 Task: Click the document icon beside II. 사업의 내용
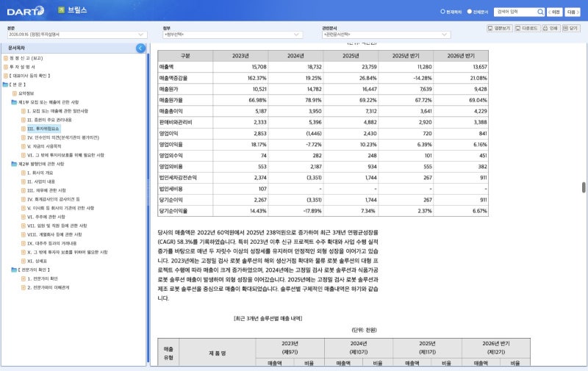click(24, 181)
